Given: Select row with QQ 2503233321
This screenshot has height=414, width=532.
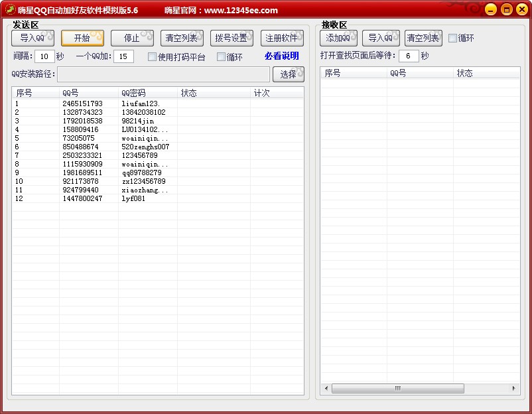Looking at the screenshot, I should coord(158,155).
